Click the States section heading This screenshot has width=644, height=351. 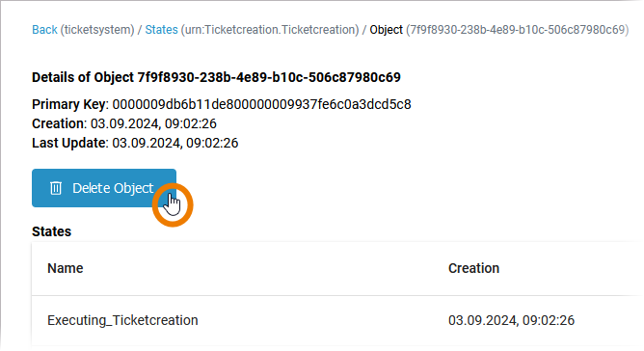[x=52, y=231]
